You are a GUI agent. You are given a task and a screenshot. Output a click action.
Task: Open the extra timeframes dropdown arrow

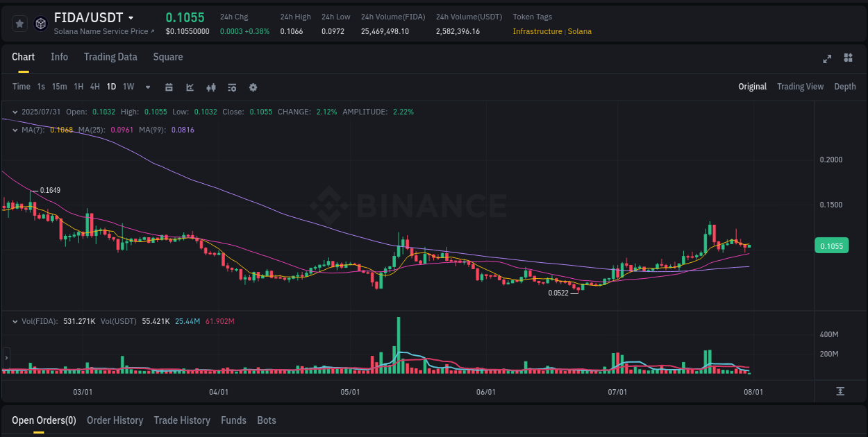coord(147,87)
